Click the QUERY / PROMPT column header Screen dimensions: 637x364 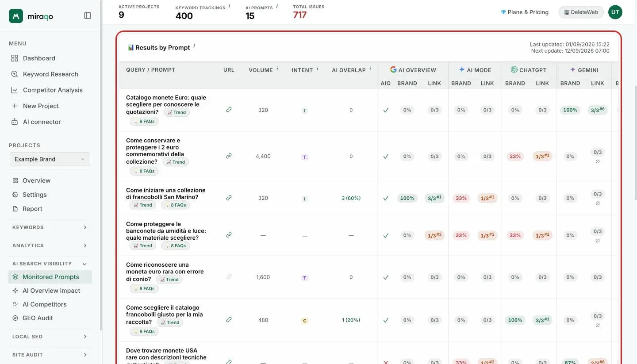pos(151,70)
